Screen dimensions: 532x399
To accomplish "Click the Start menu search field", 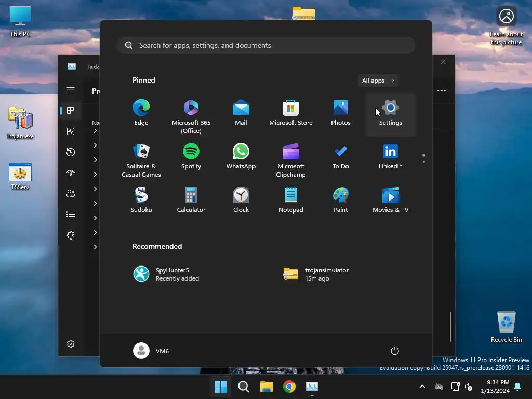I will coord(266,45).
